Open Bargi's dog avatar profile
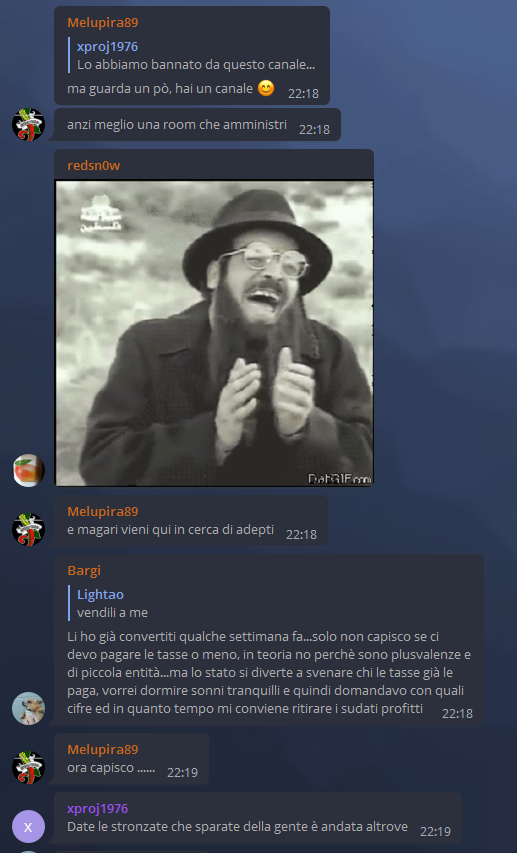Screen dimensions: 517x853 pyautogui.click(x=28, y=708)
